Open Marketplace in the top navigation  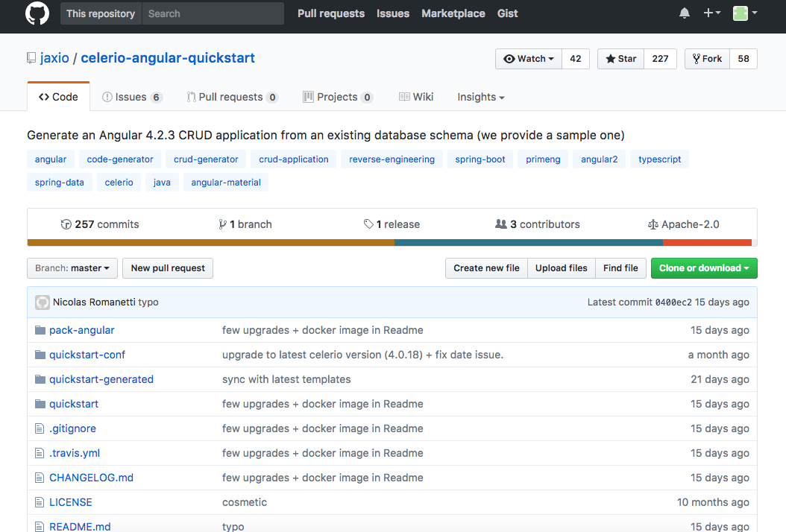453,13
